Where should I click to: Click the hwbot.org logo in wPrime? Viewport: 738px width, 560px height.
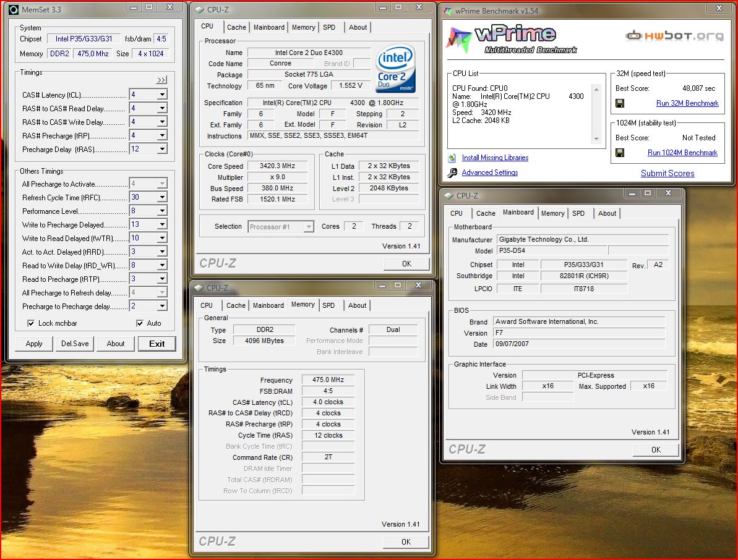point(674,36)
